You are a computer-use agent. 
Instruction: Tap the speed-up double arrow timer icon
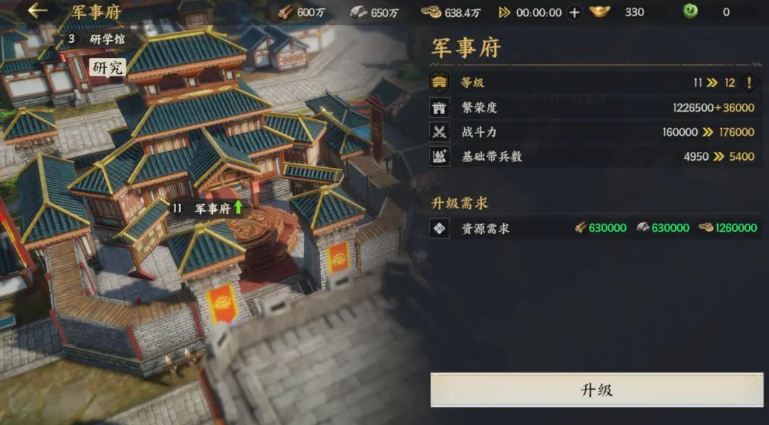click(505, 12)
